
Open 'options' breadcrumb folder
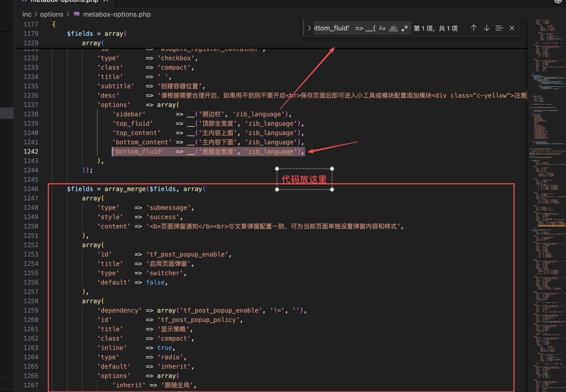51,14
